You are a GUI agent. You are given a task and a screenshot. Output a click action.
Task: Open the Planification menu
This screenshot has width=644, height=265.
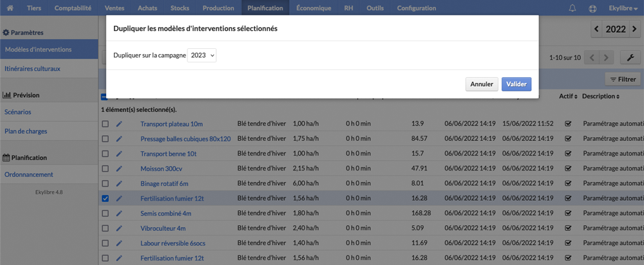click(265, 8)
